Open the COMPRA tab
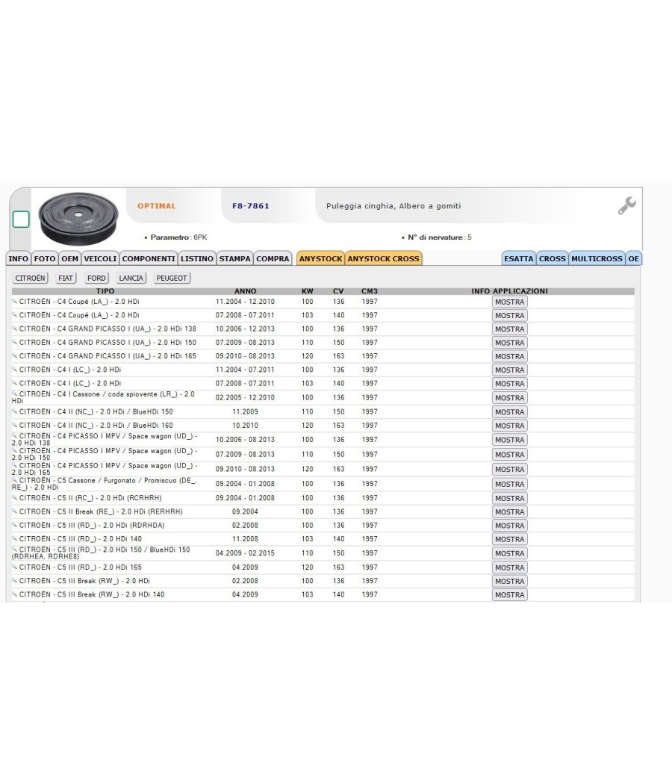This screenshot has height=784, width=672. click(273, 258)
